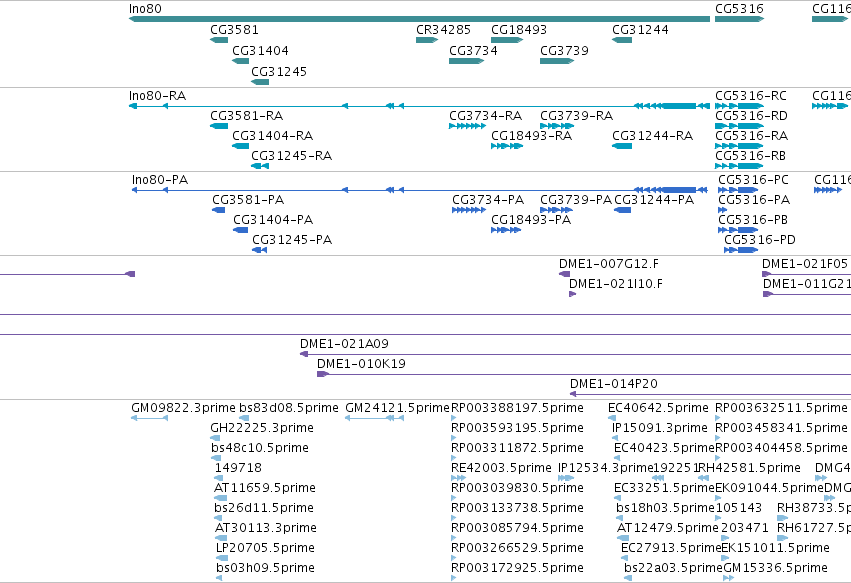Viewport: 851px width, 583px height.
Task: Click the CG31244-RA transcript
Action: pos(622,146)
